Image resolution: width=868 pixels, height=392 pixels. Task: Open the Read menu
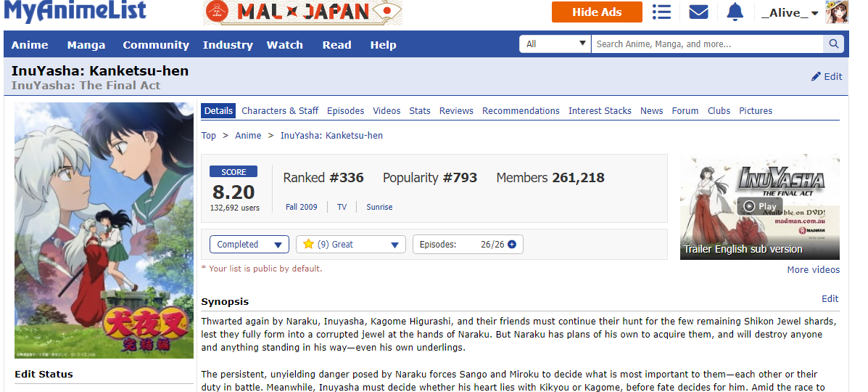tap(336, 45)
